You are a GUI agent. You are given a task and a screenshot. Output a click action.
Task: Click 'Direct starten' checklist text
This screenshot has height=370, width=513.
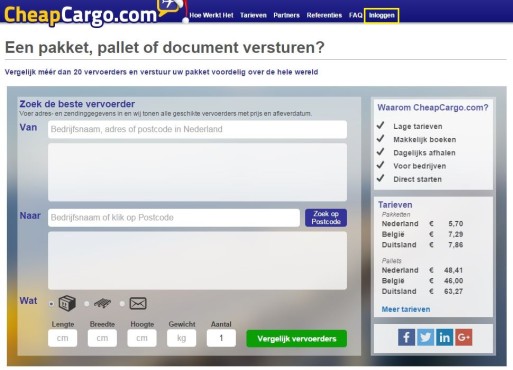[x=417, y=179]
